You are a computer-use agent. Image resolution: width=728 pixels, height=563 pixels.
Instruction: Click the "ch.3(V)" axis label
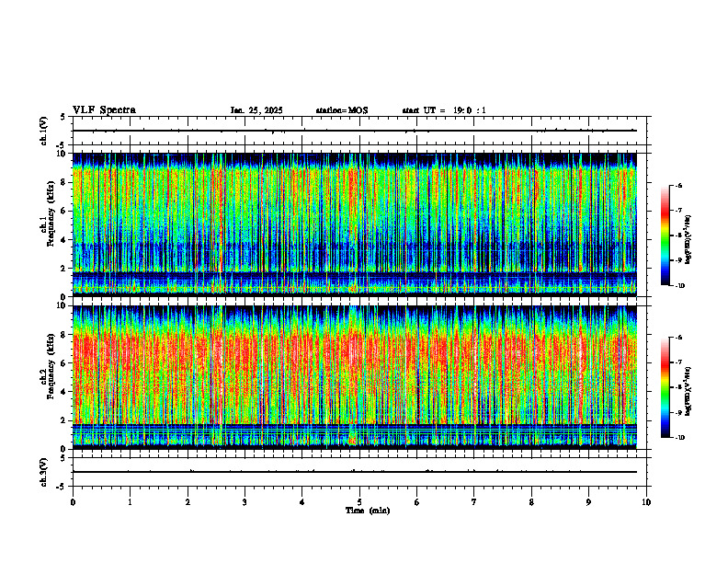pos(43,473)
